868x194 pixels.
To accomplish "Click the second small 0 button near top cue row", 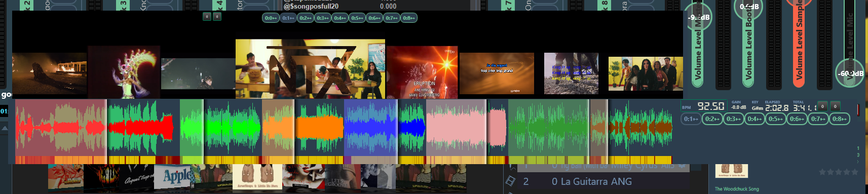I will point(217,17).
